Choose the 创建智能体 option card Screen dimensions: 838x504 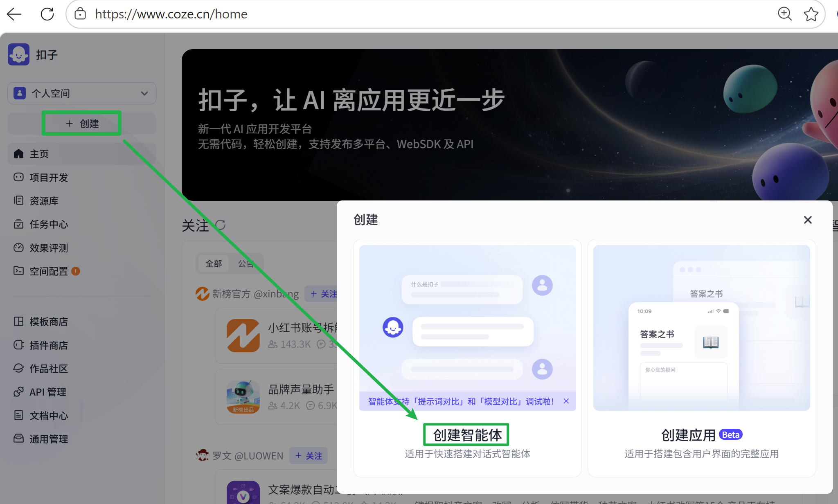coord(467,435)
